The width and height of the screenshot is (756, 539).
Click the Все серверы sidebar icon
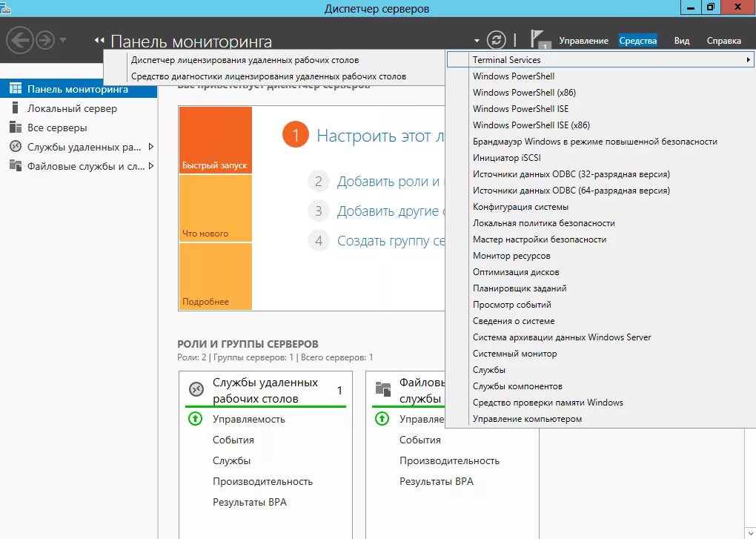point(16,128)
